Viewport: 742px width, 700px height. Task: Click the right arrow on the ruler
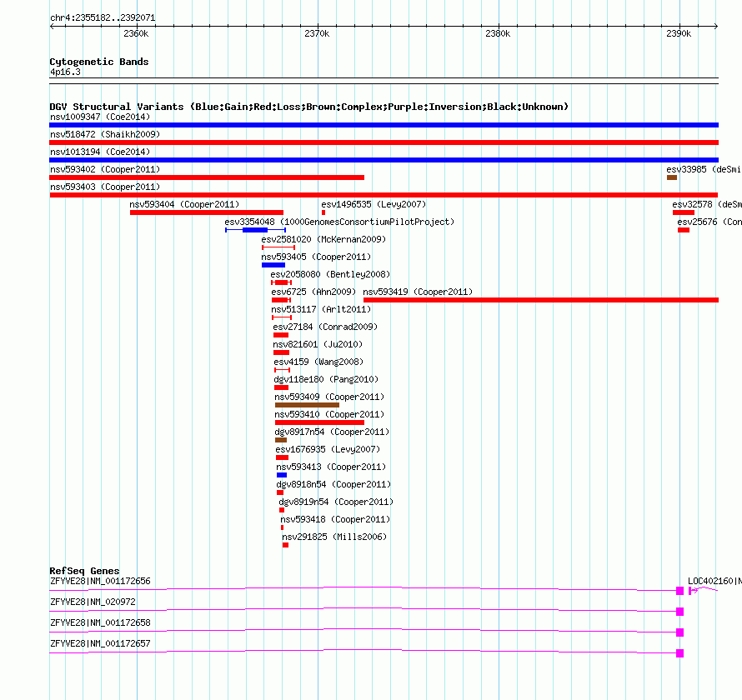[715, 27]
